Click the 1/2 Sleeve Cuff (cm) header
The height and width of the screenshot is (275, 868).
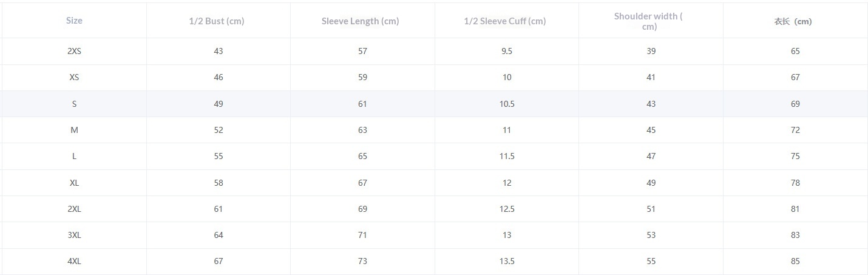(x=505, y=21)
